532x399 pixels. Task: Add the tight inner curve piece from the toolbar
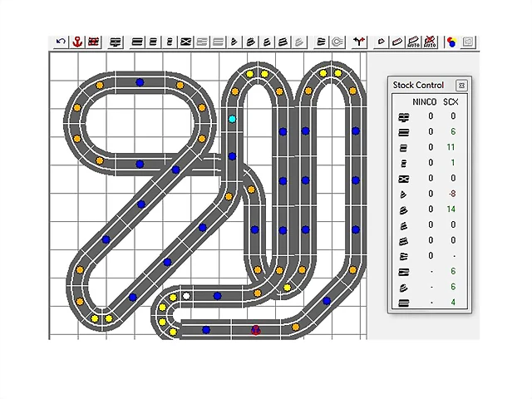point(234,42)
